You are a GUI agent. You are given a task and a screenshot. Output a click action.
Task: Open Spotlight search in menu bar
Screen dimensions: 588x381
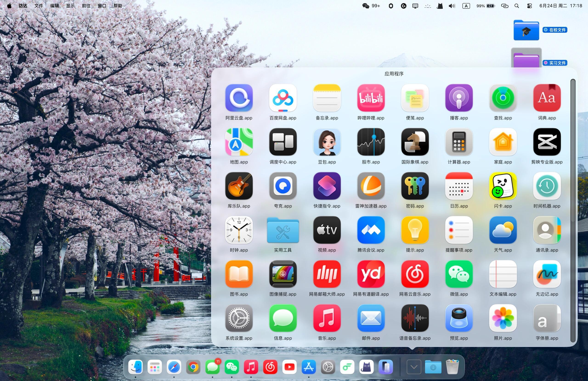[x=517, y=6]
